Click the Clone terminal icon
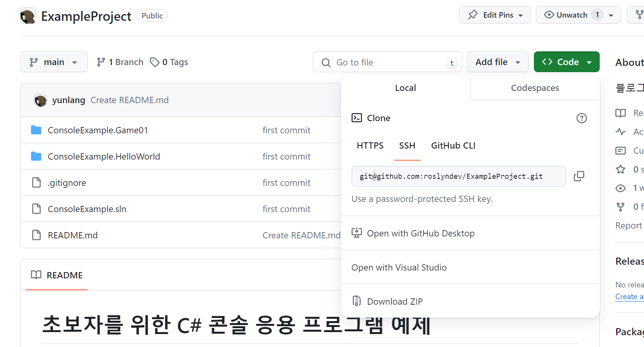The width and height of the screenshot is (644, 347). (x=357, y=118)
